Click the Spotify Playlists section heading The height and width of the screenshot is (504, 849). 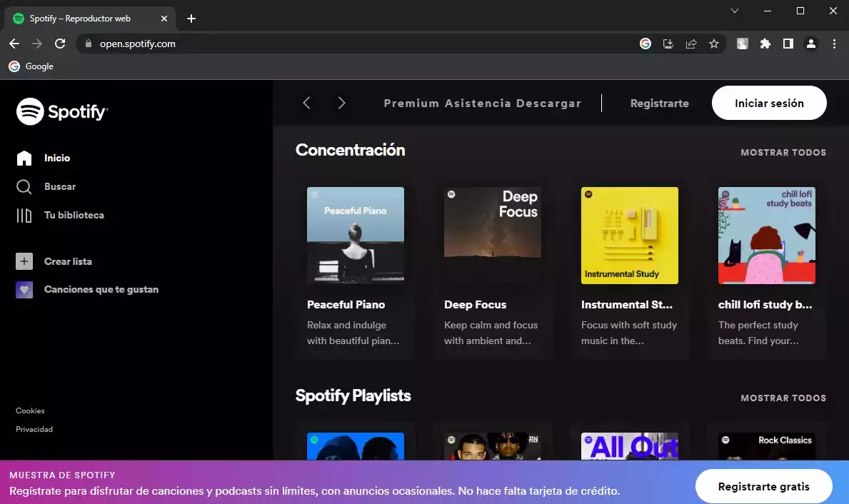[x=353, y=395]
